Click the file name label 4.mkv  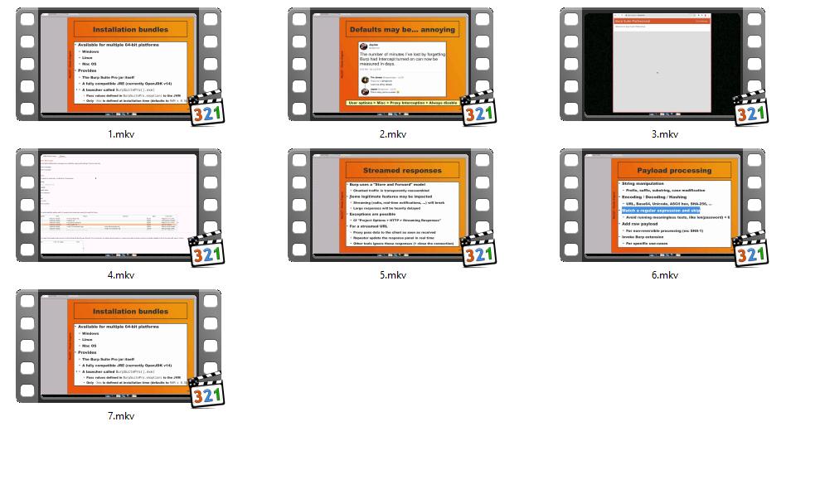pyautogui.click(x=120, y=275)
